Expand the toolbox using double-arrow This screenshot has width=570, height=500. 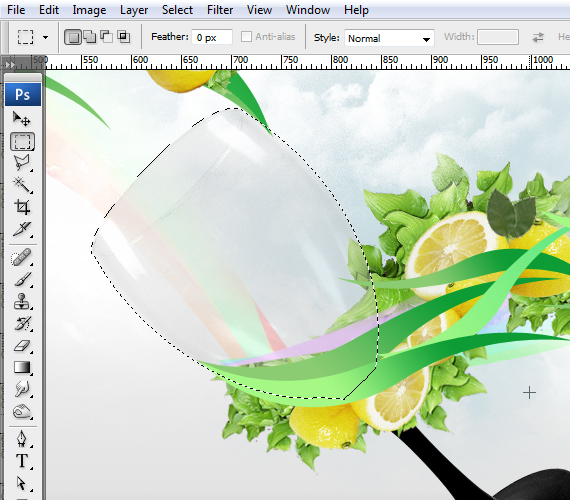point(10,65)
